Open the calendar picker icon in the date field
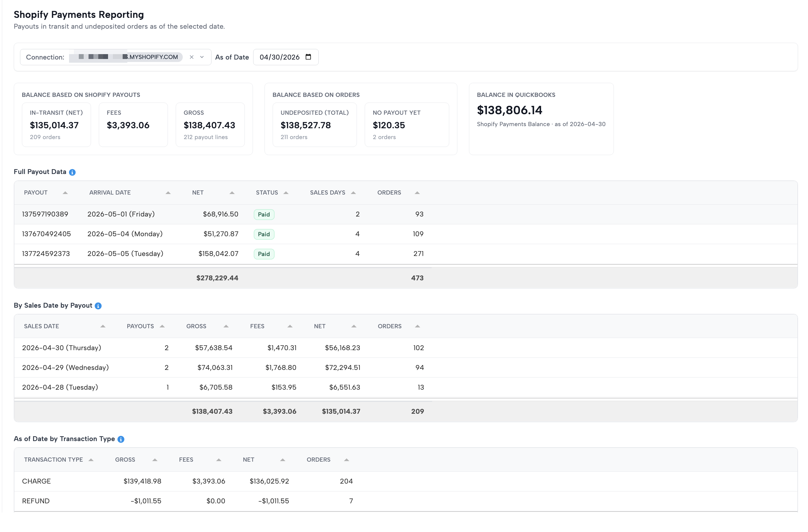808x532 pixels. [x=308, y=57]
